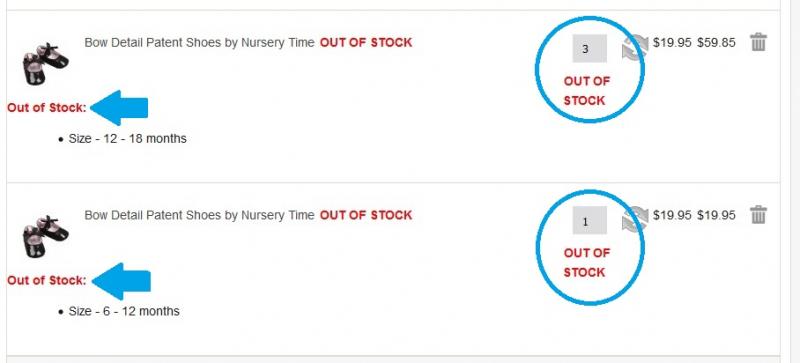
Task: Open shoe thumbnail for 12 - 18 months item
Action: pyautogui.click(x=45, y=63)
